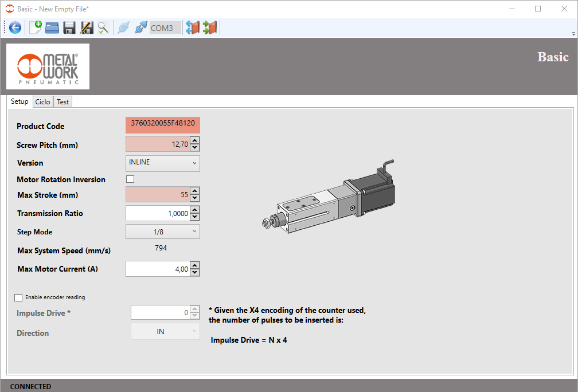Enable encoder reading
Image resolution: width=578 pixels, height=392 pixels.
tap(18, 297)
